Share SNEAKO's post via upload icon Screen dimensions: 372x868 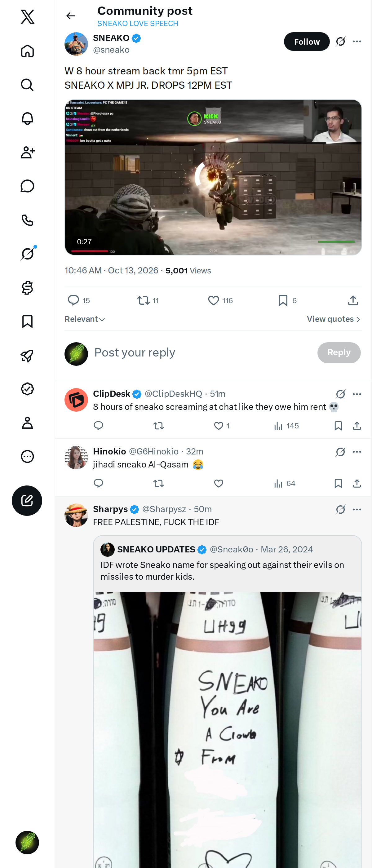click(x=353, y=300)
